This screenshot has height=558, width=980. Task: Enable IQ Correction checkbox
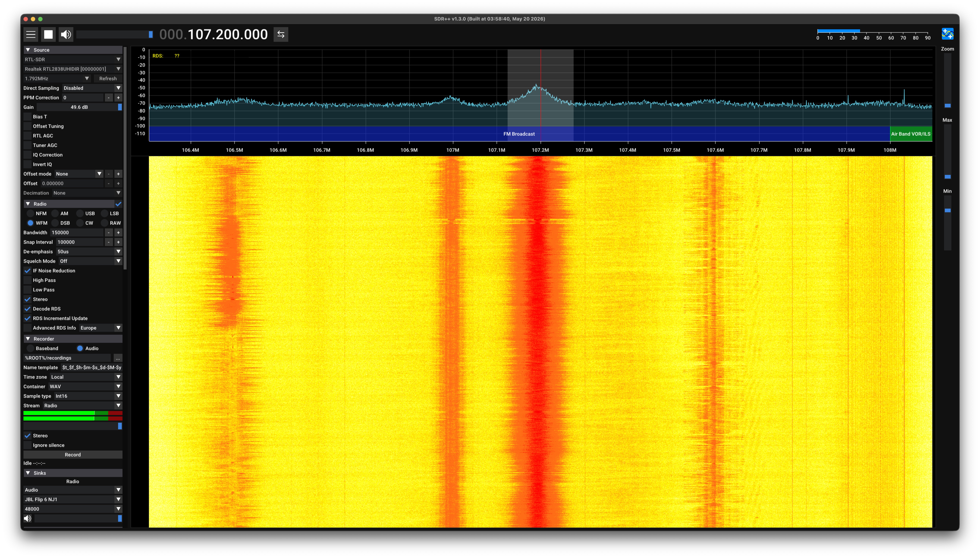(x=27, y=155)
